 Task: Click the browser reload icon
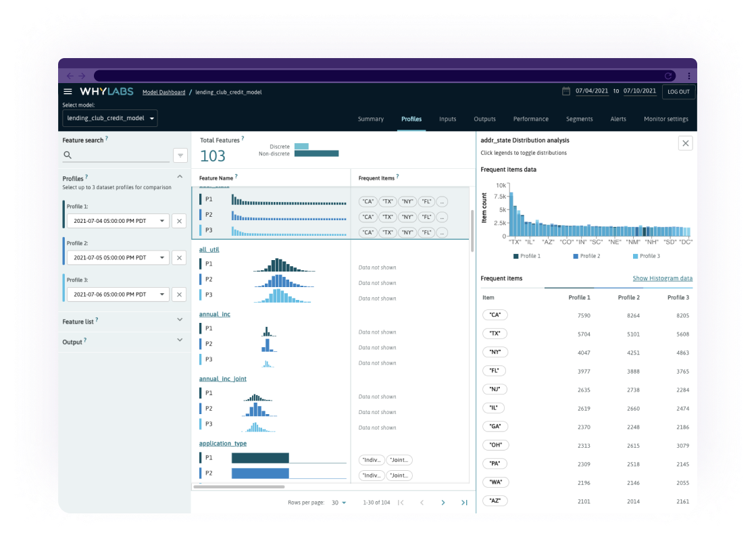[x=668, y=76]
